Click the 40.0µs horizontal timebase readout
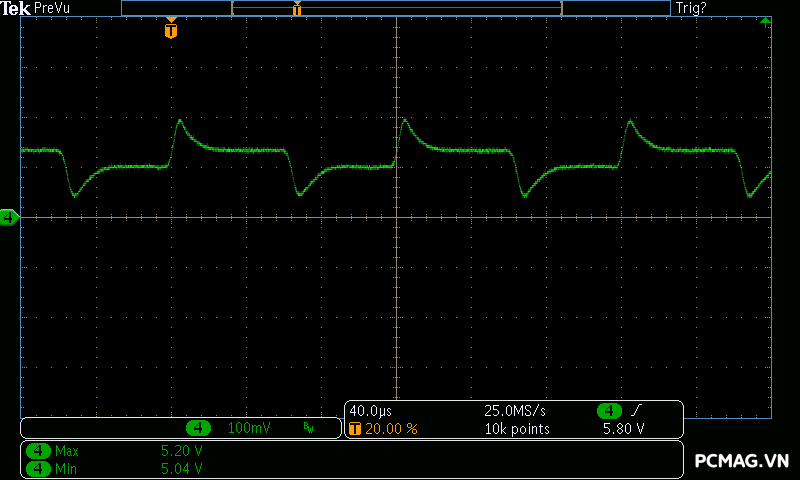800x480 pixels. [370, 411]
